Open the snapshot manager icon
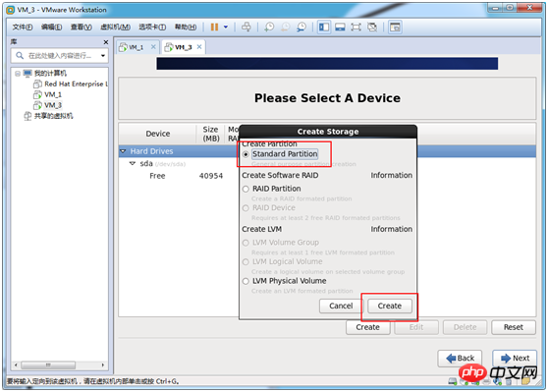The image size is (548, 392). 301,27
